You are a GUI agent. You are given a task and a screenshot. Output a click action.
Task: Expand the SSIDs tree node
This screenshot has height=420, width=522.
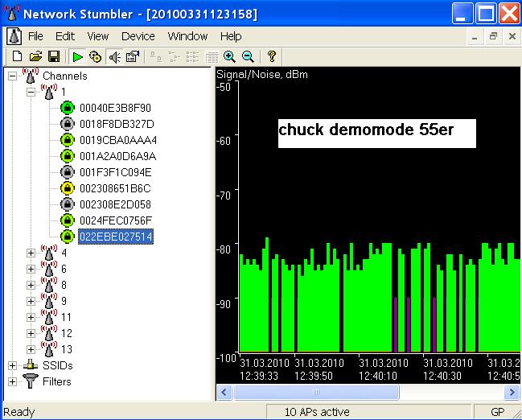point(12,365)
